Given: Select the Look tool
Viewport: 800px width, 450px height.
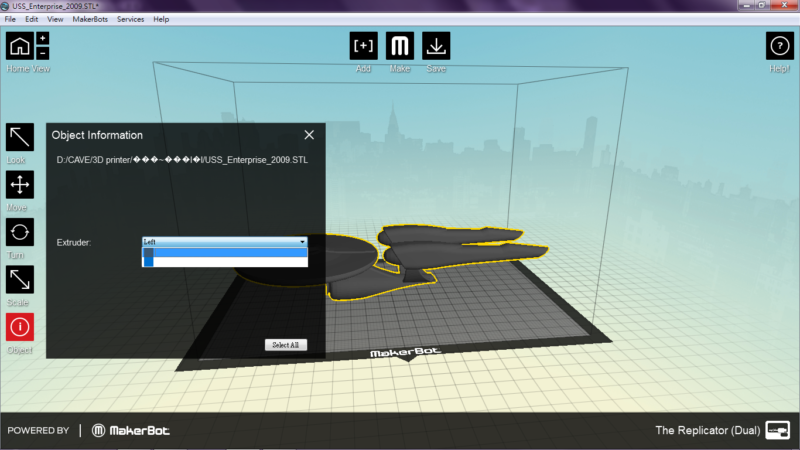Looking at the screenshot, I should (20, 137).
